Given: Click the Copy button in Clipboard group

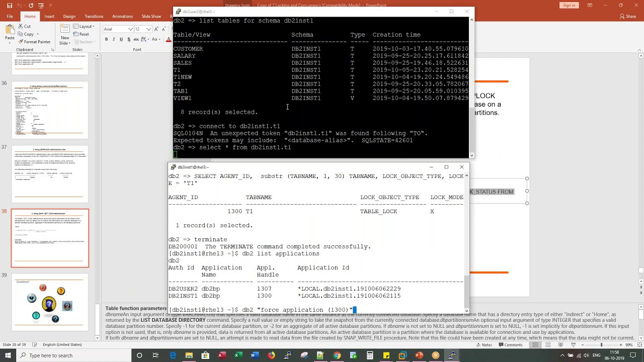Looking at the screenshot, I should 26,34.
